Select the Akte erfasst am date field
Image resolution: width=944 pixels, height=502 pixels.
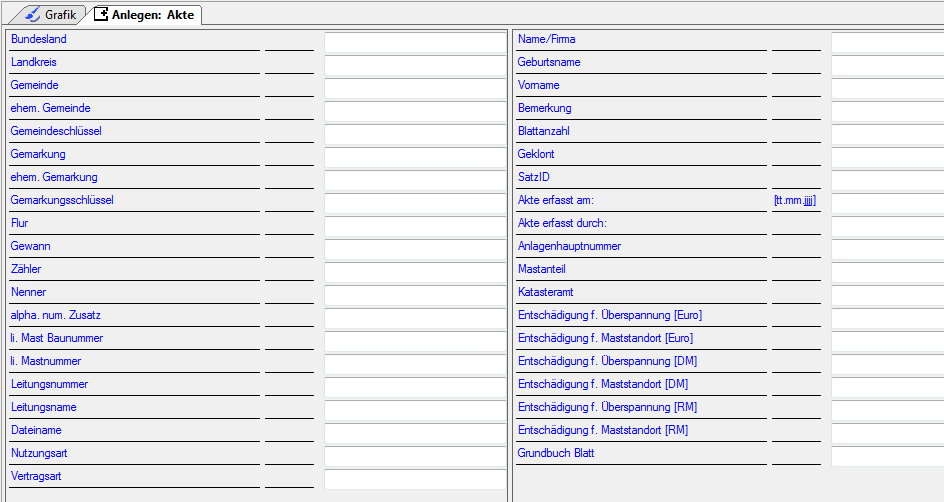pyautogui.click(x=887, y=203)
